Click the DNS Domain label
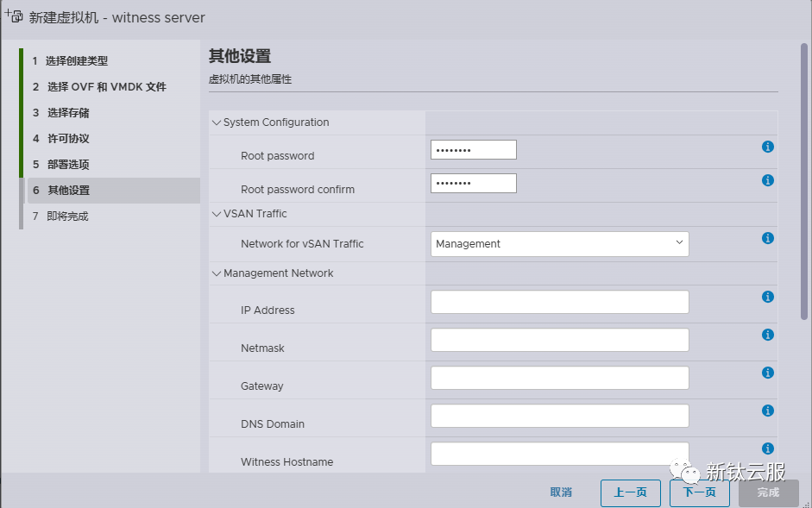 point(273,424)
